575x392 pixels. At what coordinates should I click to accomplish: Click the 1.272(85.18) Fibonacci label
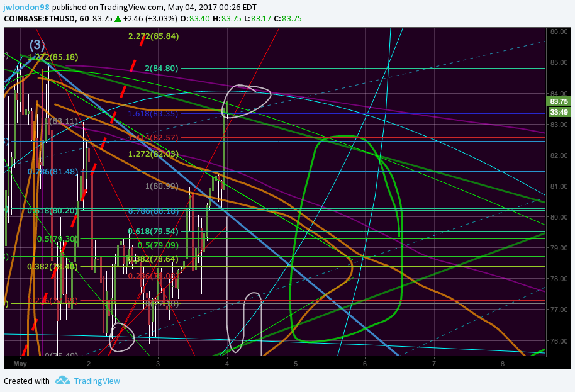click(x=53, y=57)
